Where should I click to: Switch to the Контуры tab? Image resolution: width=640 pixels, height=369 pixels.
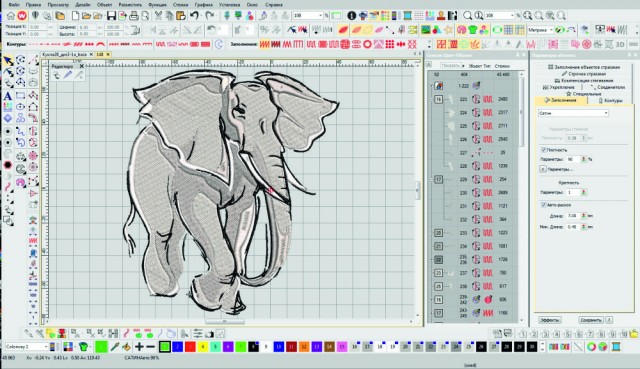(x=610, y=100)
